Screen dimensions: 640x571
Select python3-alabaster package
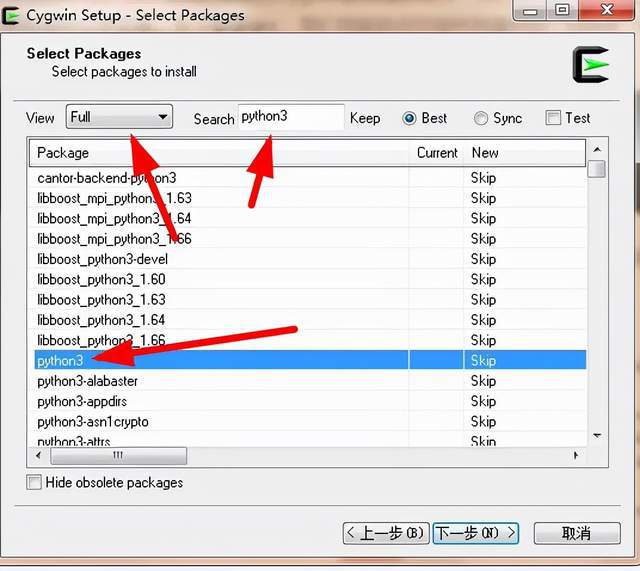click(x=87, y=381)
